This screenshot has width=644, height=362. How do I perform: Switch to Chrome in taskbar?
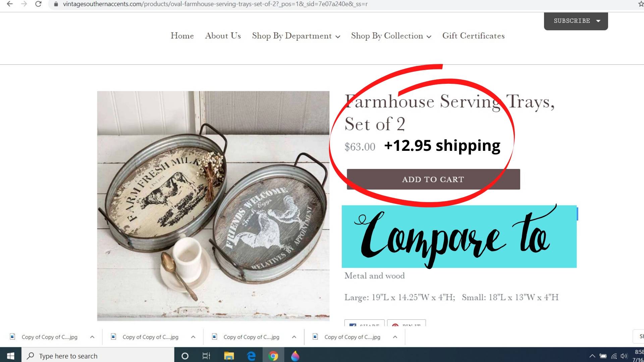tap(273, 356)
